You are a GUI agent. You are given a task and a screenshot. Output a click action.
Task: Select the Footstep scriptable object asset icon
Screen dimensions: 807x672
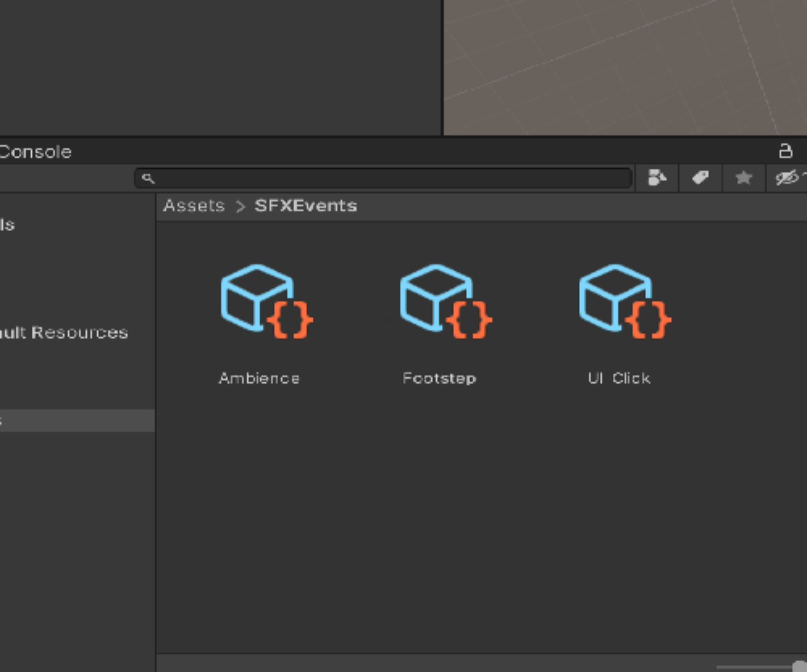(445, 301)
